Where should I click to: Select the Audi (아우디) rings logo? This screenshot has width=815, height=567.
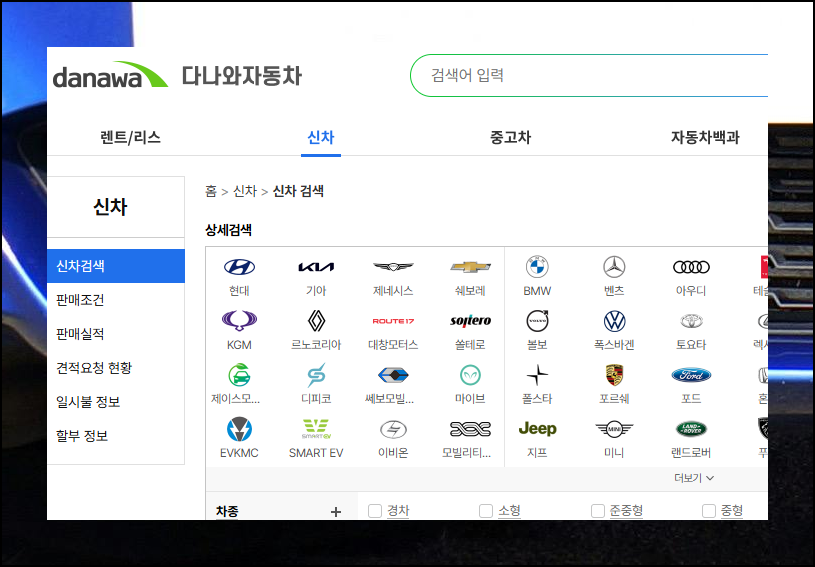[x=691, y=267]
